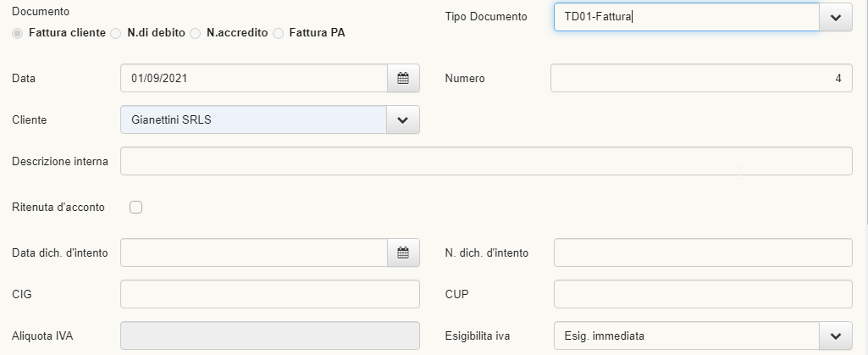Click the Data field showing 01/09/2021
868x355 pixels.
254,78
